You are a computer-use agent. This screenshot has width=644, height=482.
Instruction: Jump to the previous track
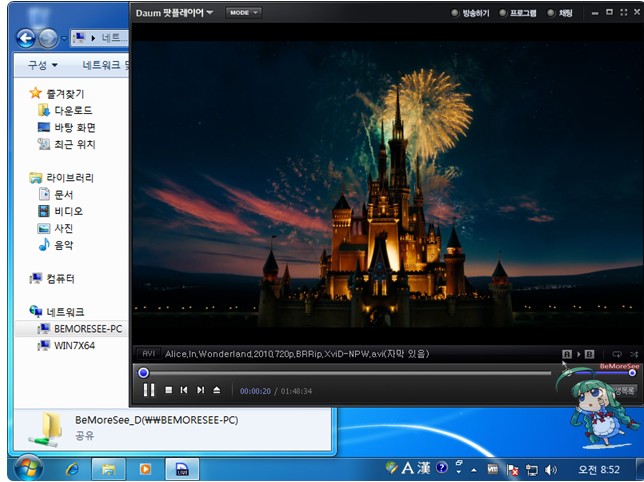[x=184, y=390]
